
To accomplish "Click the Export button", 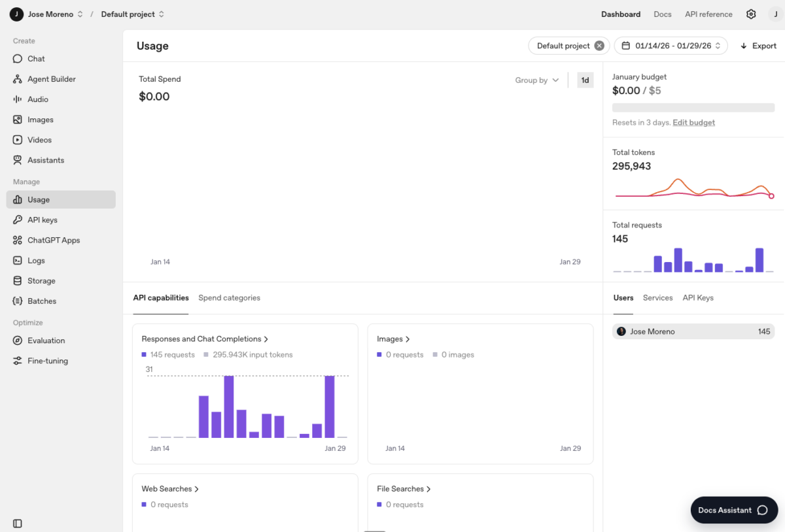I will [x=758, y=45].
